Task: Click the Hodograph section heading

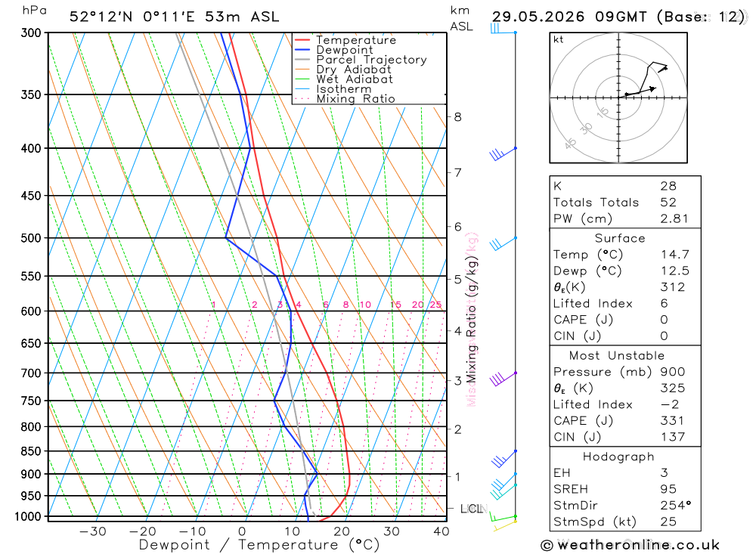Action: pos(618,457)
